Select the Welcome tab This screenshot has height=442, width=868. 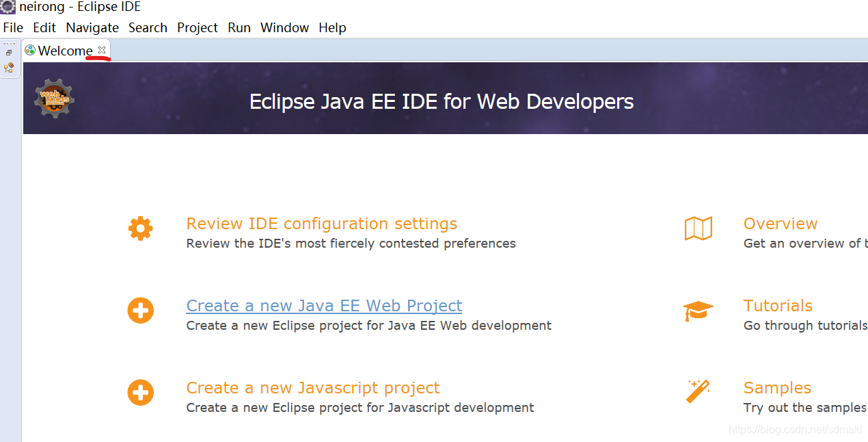65,51
